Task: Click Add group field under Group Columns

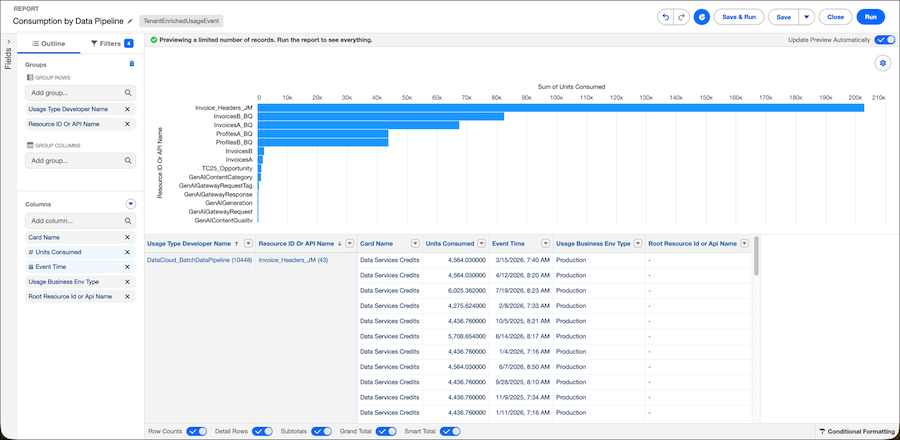Action: (80, 161)
